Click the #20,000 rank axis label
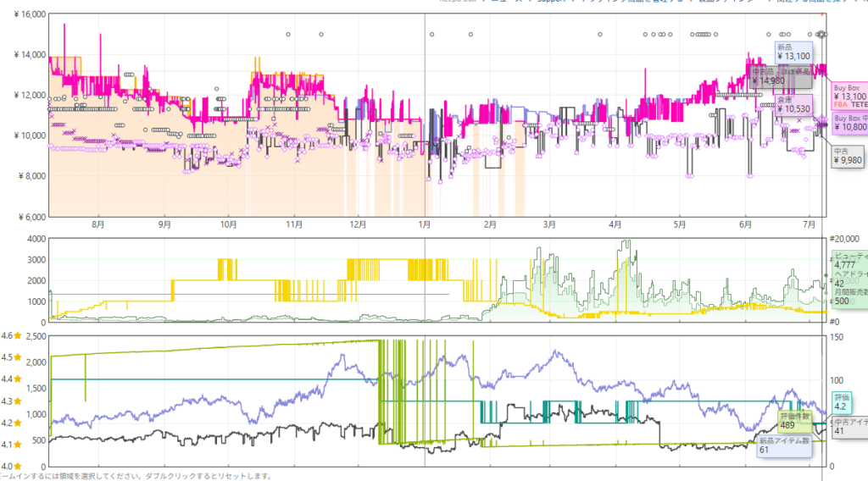The image size is (868, 481). tap(844, 239)
